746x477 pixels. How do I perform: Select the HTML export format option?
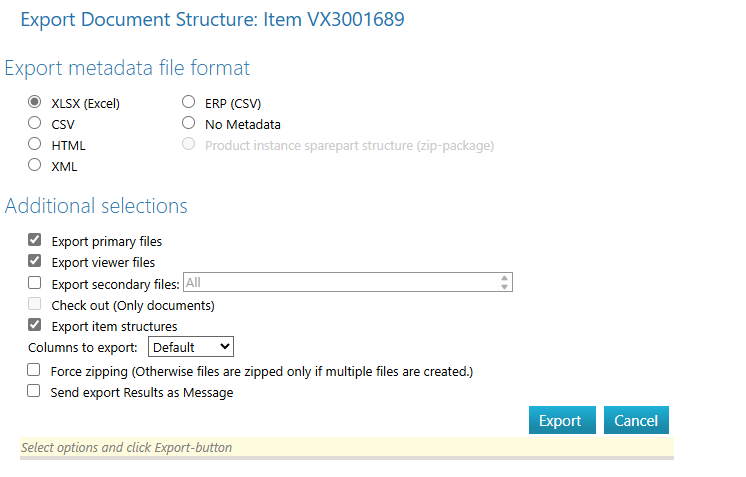(x=35, y=145)
